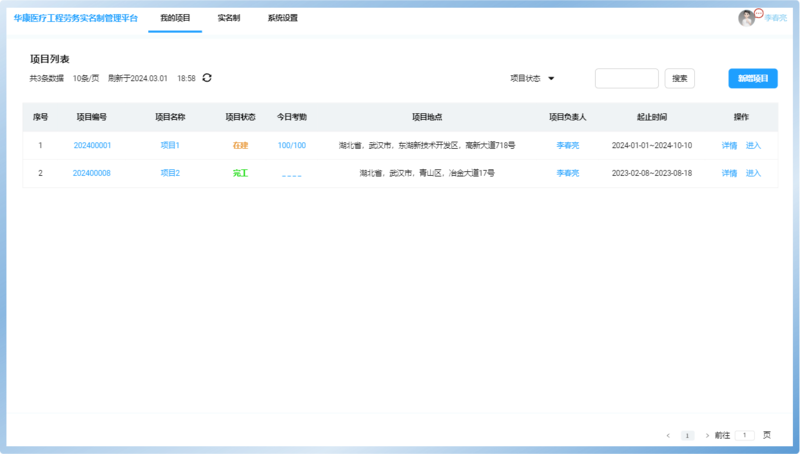Click 详情 for project 202400008
This screenshot has width=800, height=454.
(x=729, y=173)
